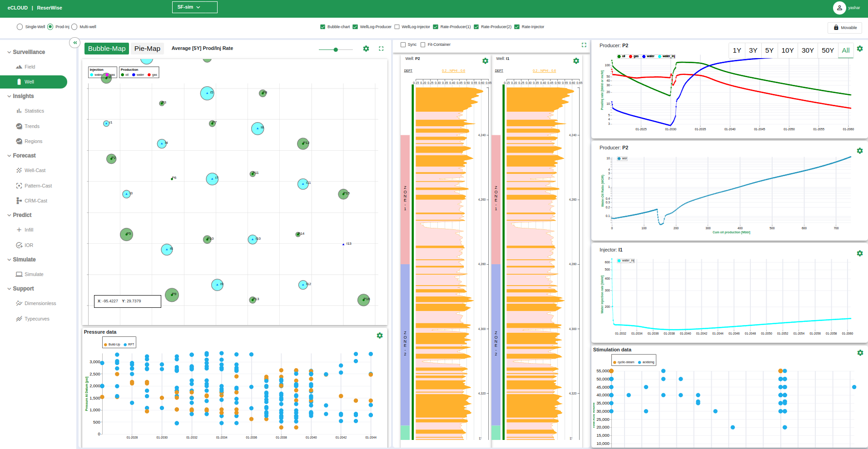Open Well I1 log settings gear
This screenshot has width=868, height=449.
(x=576, y=61)
